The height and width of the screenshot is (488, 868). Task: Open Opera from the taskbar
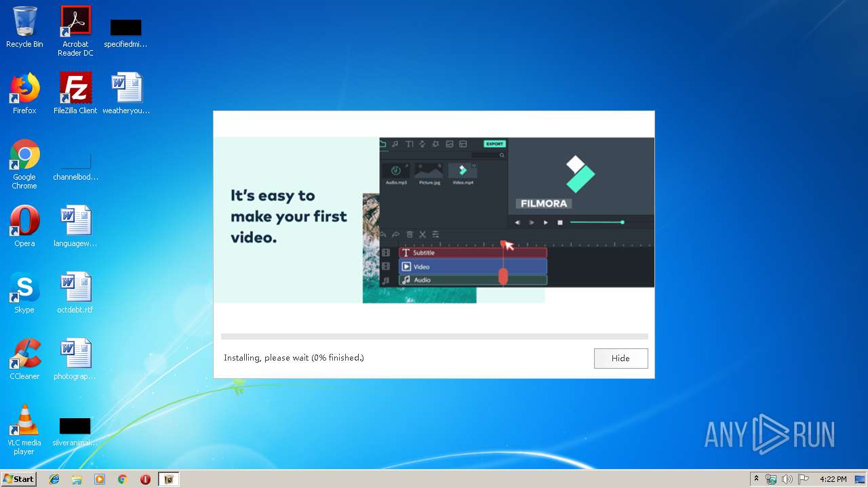145,479
